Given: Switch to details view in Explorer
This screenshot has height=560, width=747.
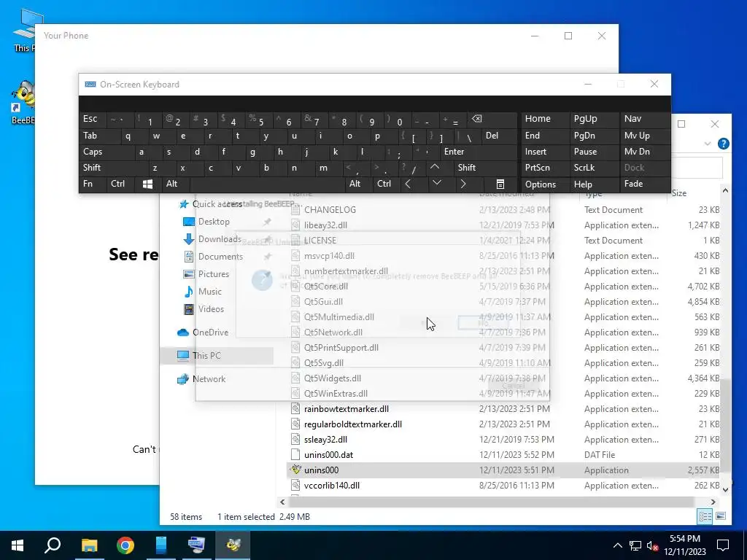Looking at the screenshot, I should click(x=705, y=516).
